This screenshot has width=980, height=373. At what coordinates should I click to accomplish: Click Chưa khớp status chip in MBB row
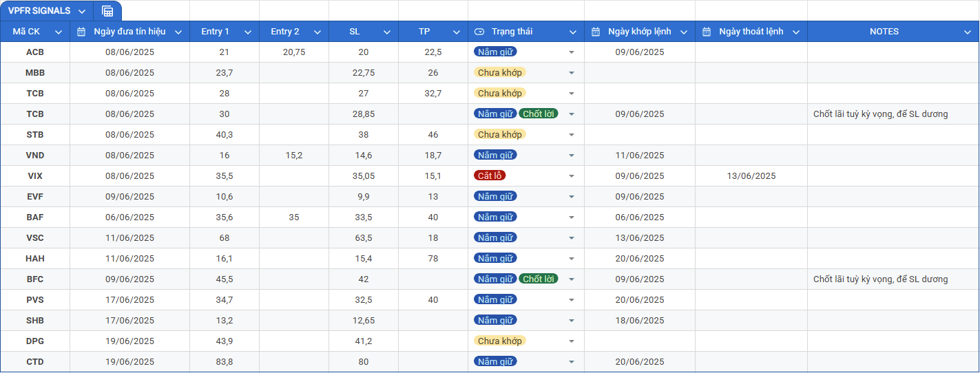click(x=499, y=72)
